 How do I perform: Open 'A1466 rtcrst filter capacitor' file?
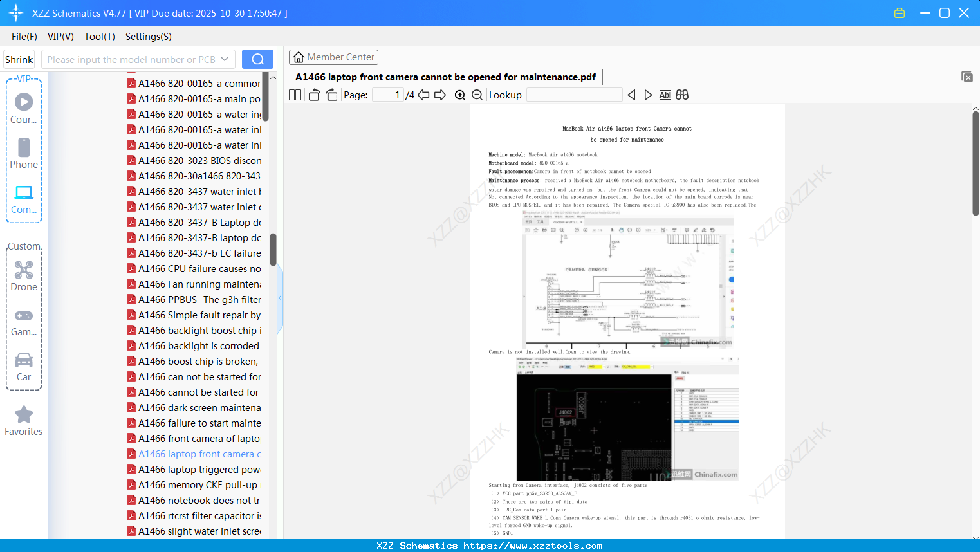[194, 516]
